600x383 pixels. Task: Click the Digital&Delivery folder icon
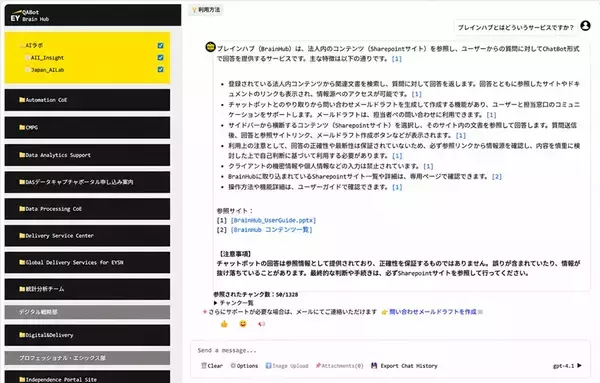(x=22, y=335)
